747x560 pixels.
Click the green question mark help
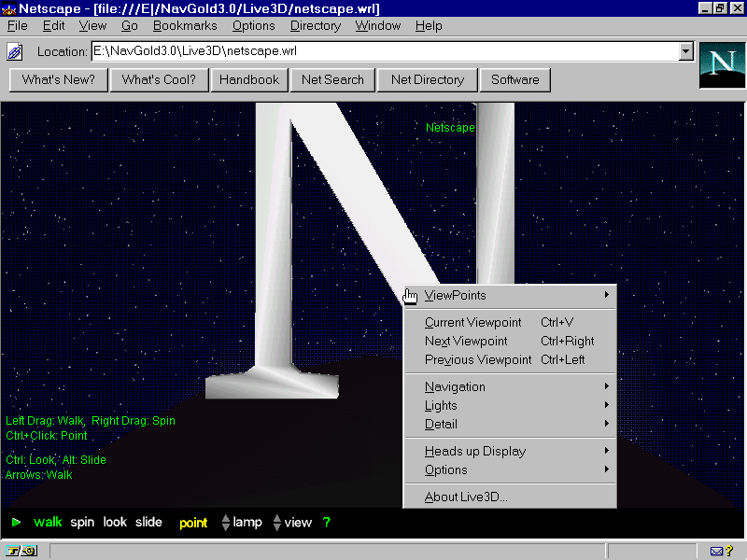point(326,523)
